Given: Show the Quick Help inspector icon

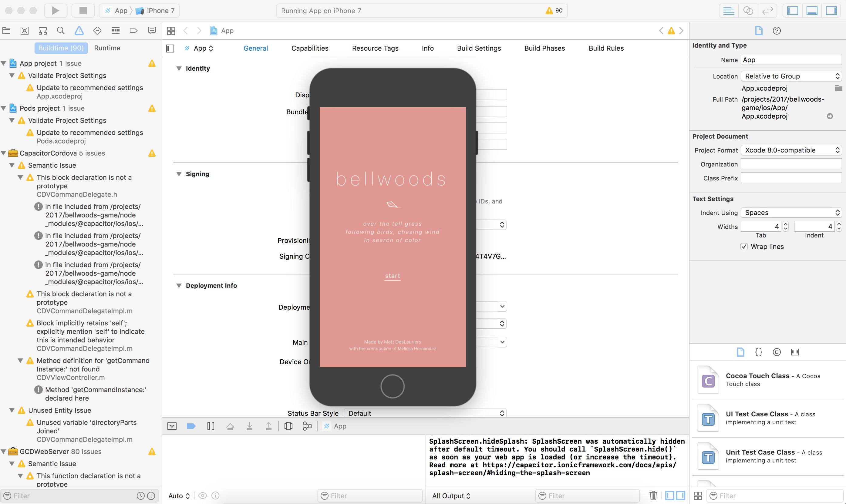Looking at the screenshot, I should (777, 31).
